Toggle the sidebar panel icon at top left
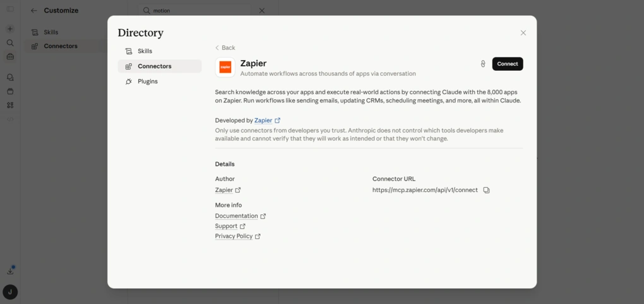Image resolution: width=644 pixels, height=304 pixels. click(10, 9)
